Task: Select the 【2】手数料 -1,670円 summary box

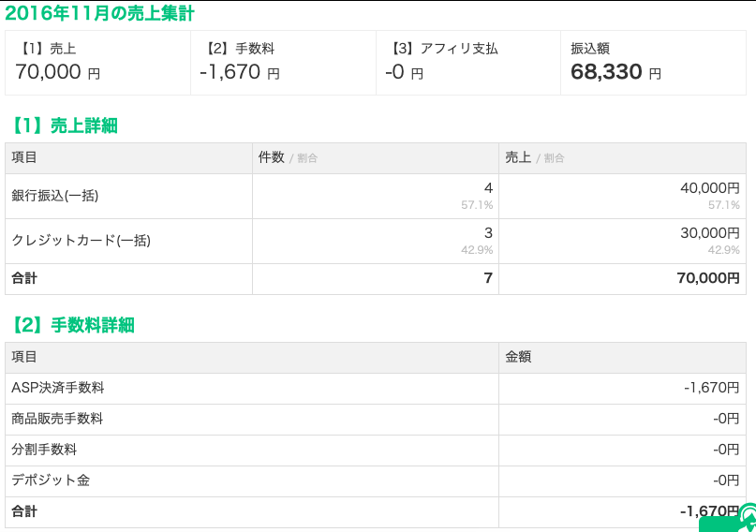Action: 283,62
